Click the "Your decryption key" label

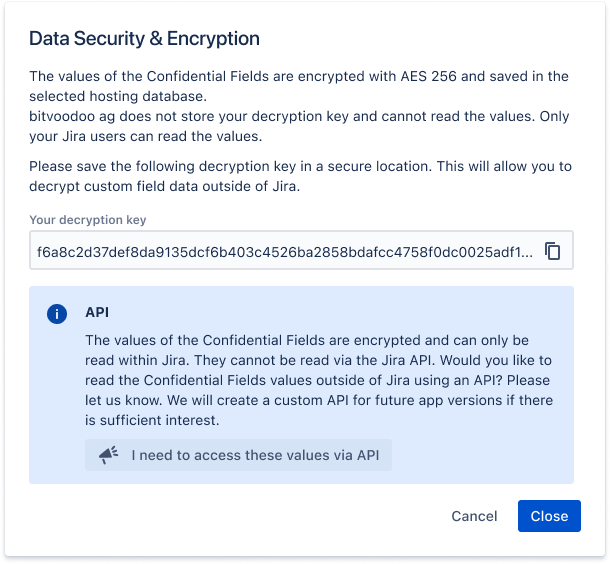(x=88, y=220)
